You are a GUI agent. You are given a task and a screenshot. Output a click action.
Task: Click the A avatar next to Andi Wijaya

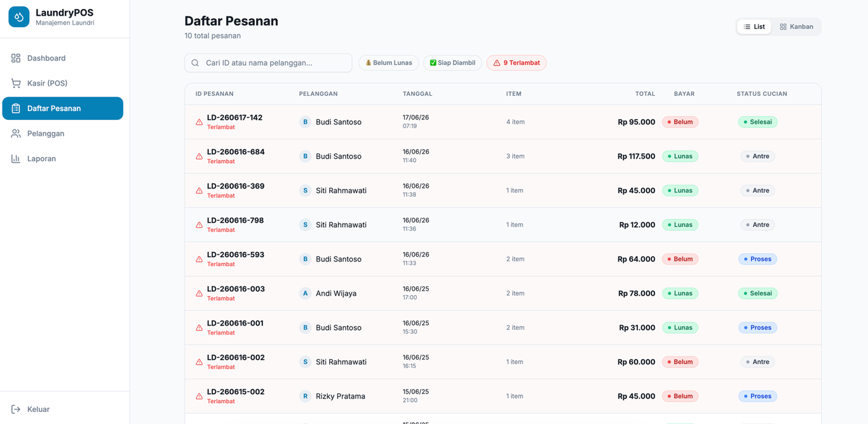coord(305,293)
